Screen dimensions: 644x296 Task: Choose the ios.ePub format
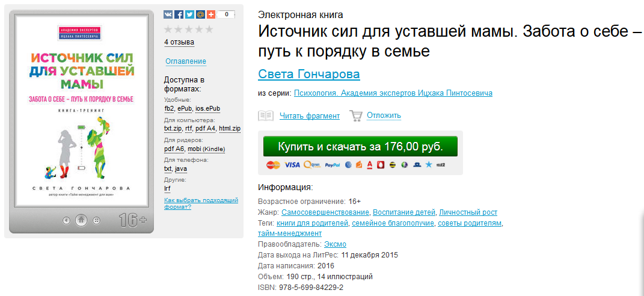(208, 108)
